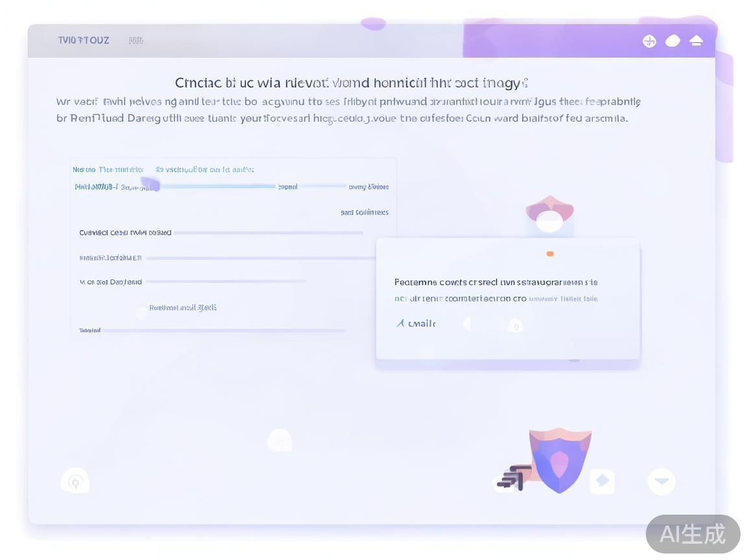Open the round dropdown arrow button at bottom right
The width and height of the screenshot is (747, 560).
coord(661,481)
